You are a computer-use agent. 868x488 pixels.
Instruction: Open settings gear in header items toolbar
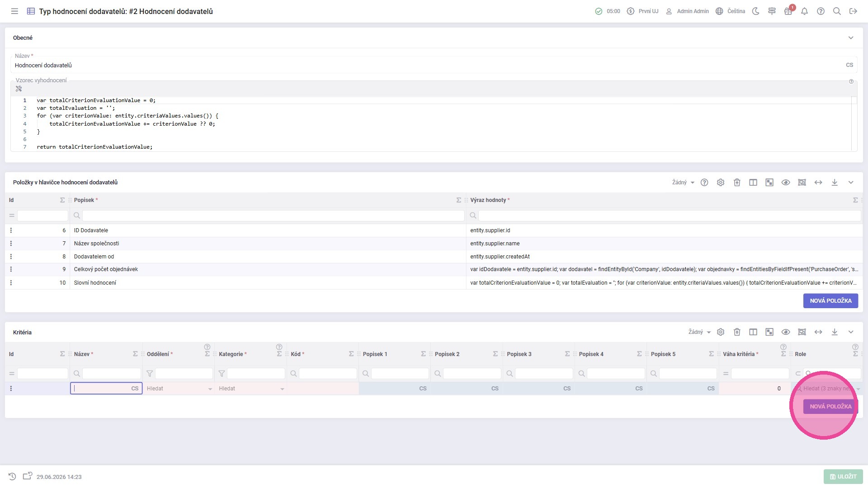(x=721, y=183)
